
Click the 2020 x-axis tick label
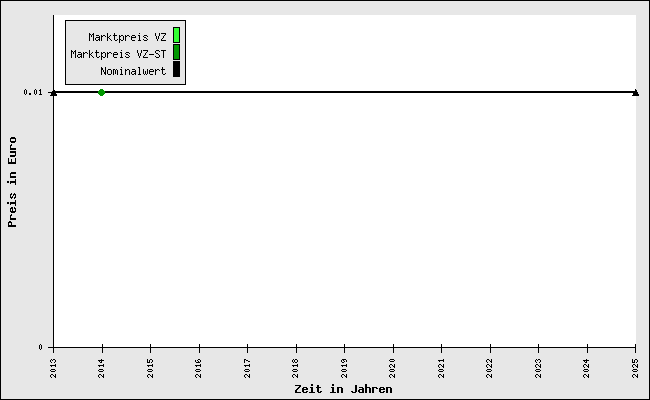[x=393, y=364]
